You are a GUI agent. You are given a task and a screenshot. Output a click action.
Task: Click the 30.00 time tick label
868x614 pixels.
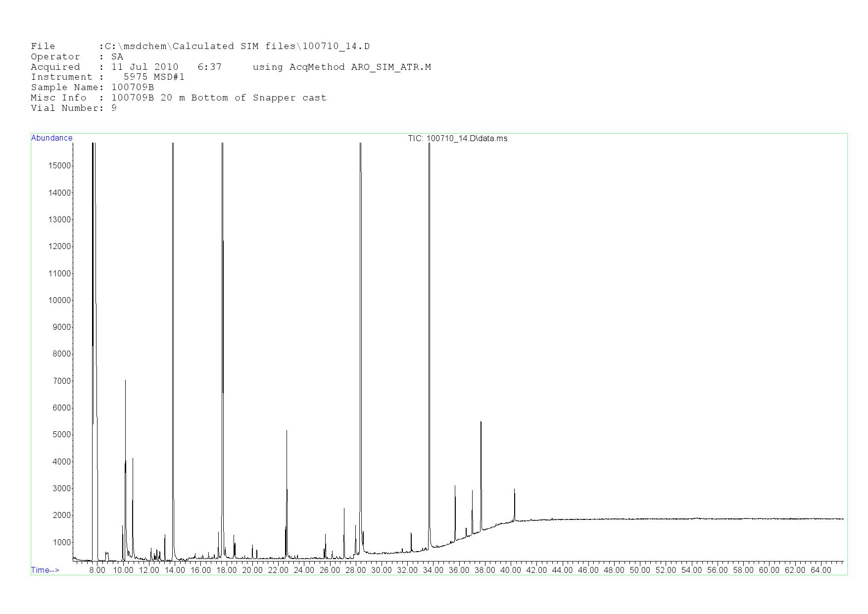381,570
